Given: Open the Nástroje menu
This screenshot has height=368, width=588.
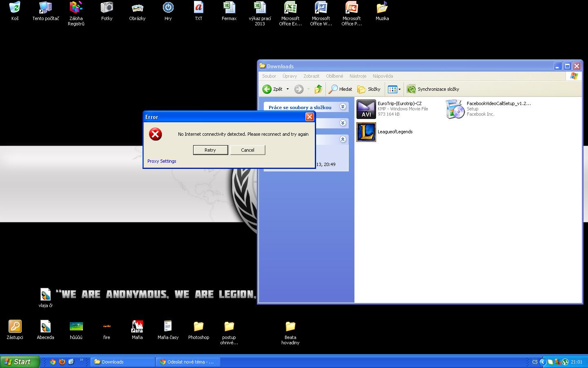Looking at the screenshot, I should pyautogui.click(x=358, y=76).
